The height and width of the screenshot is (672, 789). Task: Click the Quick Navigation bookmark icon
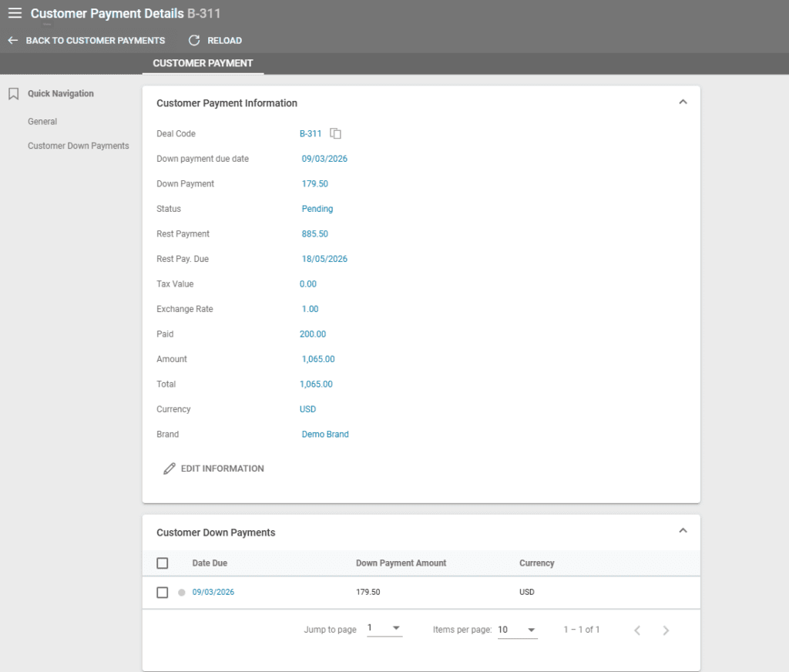13,94
